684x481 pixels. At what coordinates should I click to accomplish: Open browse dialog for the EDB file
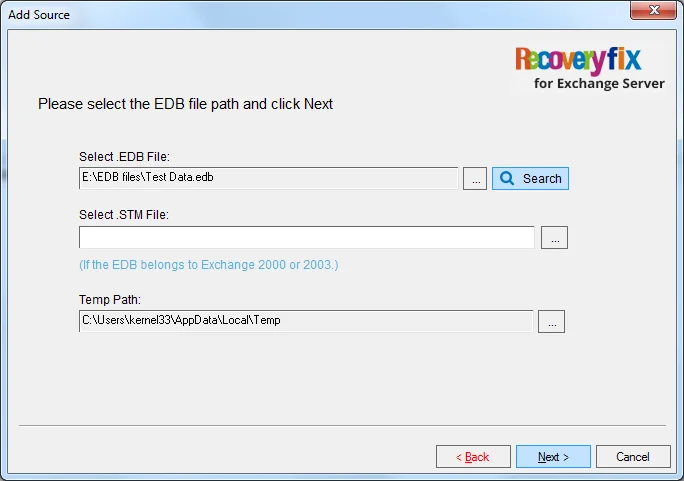click(475, 178)
